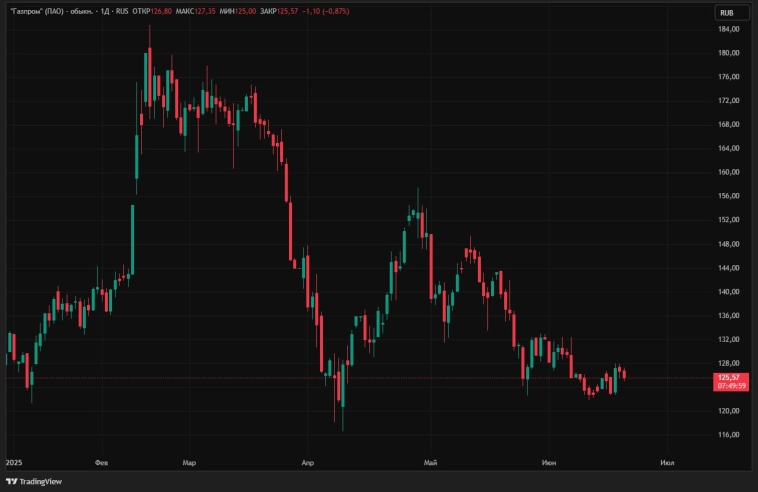
Task: Click the RUS exchange label in legend
Action: pyautogui.click(x=122, y=11)
